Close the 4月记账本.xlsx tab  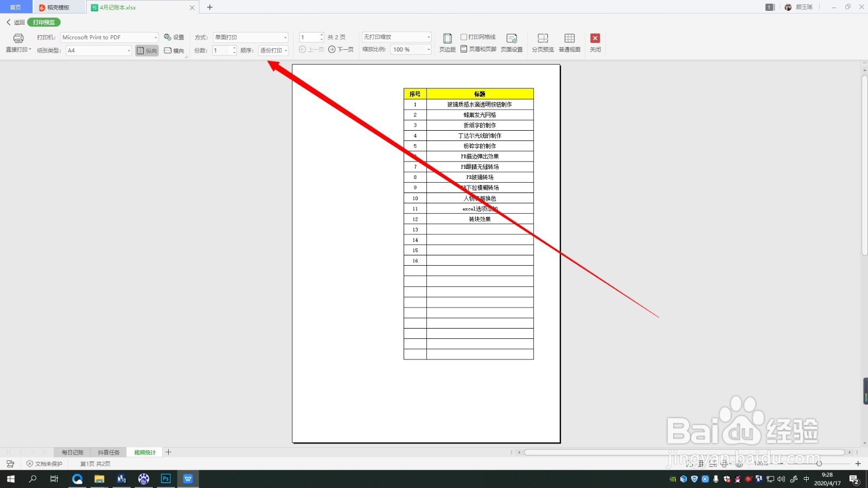tap(192, 8)
